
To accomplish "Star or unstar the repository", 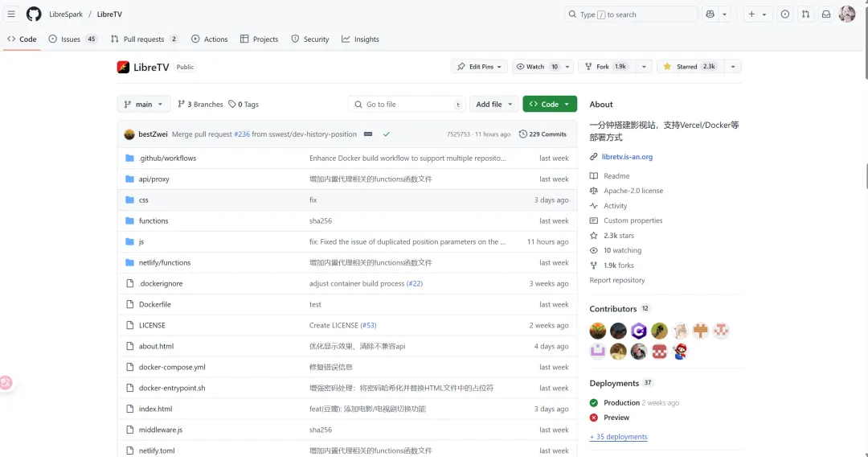I will point(691,67).
